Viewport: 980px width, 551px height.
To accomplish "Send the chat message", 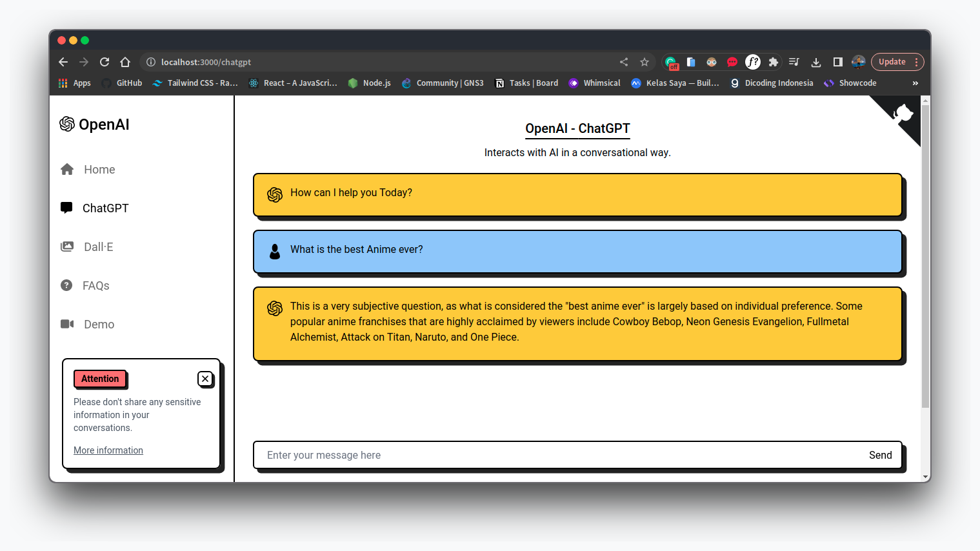I will 881,455.
